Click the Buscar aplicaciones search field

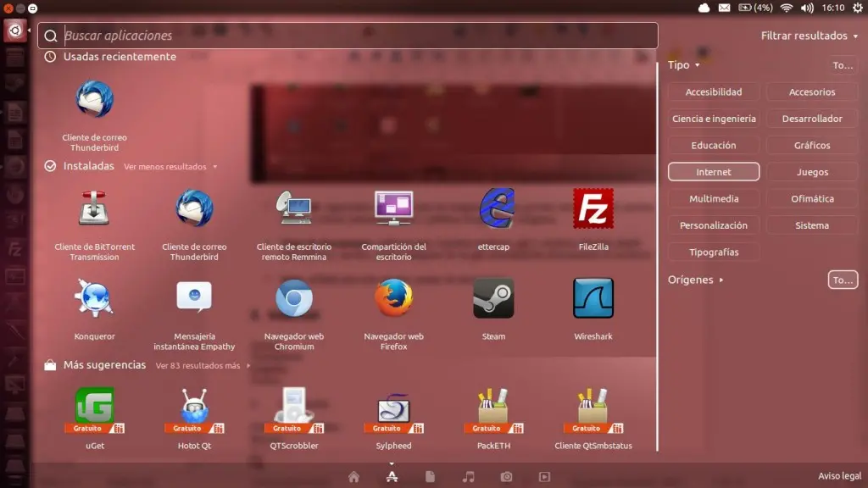tap(348, 36)
